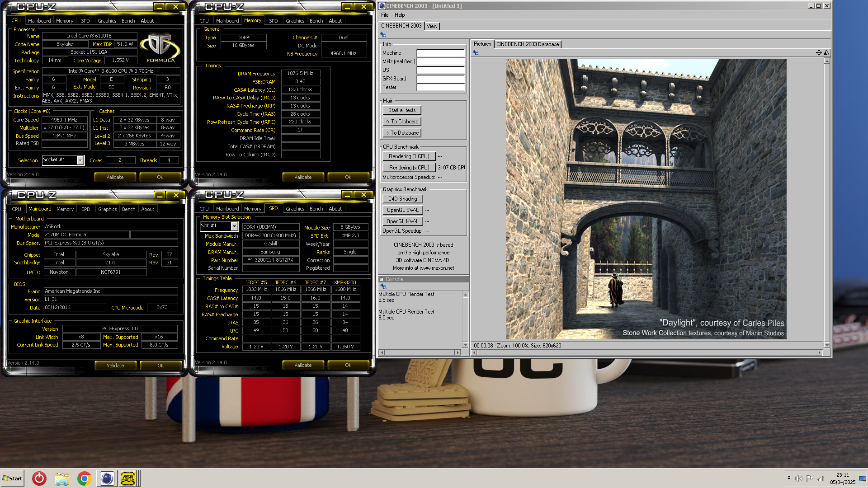Image resolution: width=868 pixels, height=488 pixels.
Task: Launch Google Chrome from the taskbar
Action: tap(84, 478)
